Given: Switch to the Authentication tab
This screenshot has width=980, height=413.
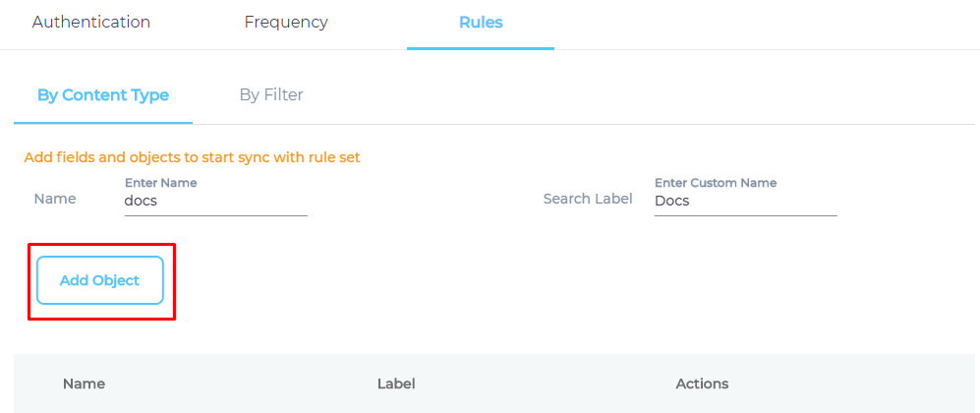Looking at the screenshot, I should tap(91, 23).
